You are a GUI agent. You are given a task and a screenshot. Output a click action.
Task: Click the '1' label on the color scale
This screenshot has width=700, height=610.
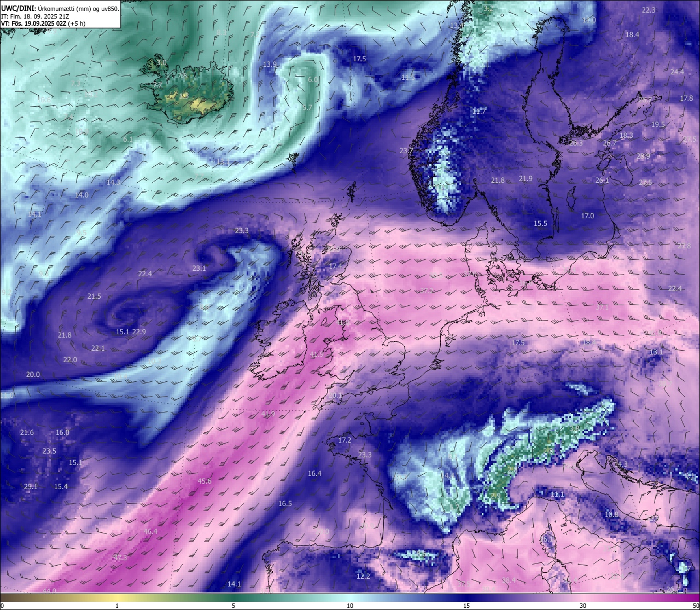click(x=117, y=606)
